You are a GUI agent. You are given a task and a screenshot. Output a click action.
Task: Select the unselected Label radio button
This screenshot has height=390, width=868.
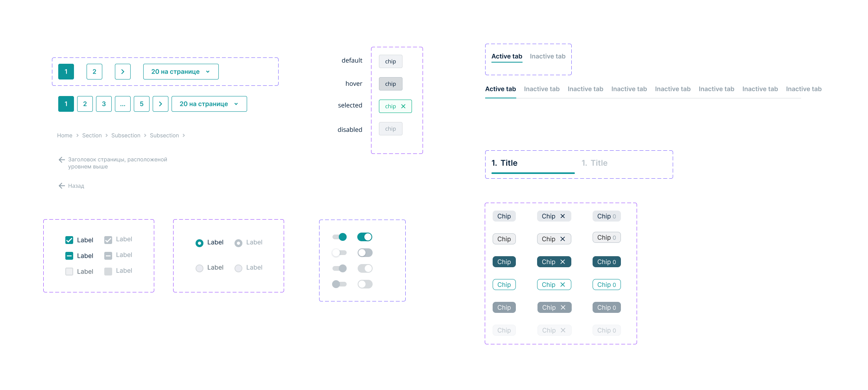pos(199,268)
